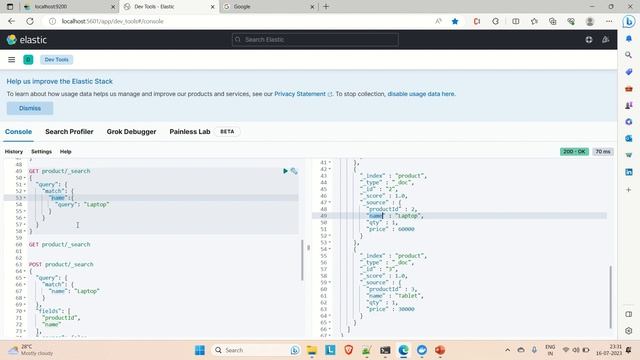The height and width of the screenshot is (360, 640).
Task: Collapse the "fields" array at line 70
Action: pyautogui.click(x=24, y=311)
